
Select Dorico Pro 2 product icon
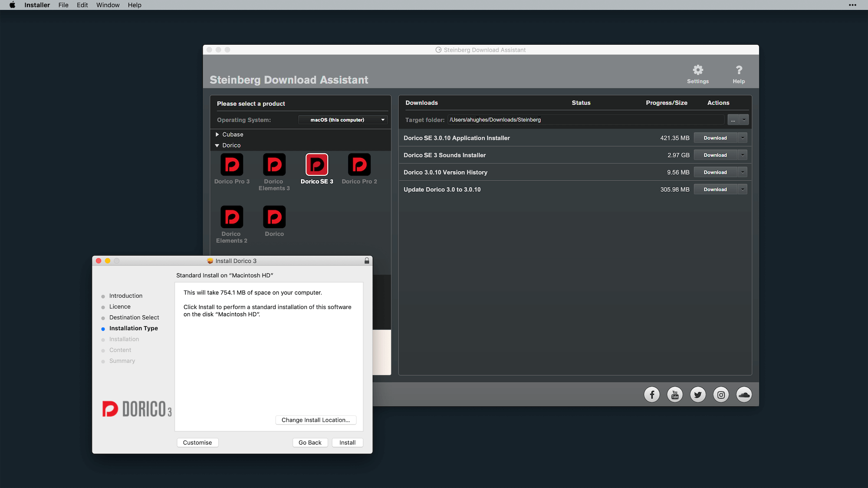coord(359,165)
